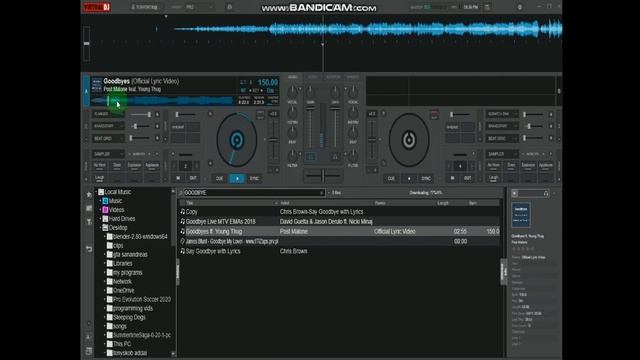The image size is (640, 360).
Task: Click the right deck SYNC button
Action: (427, 178)
